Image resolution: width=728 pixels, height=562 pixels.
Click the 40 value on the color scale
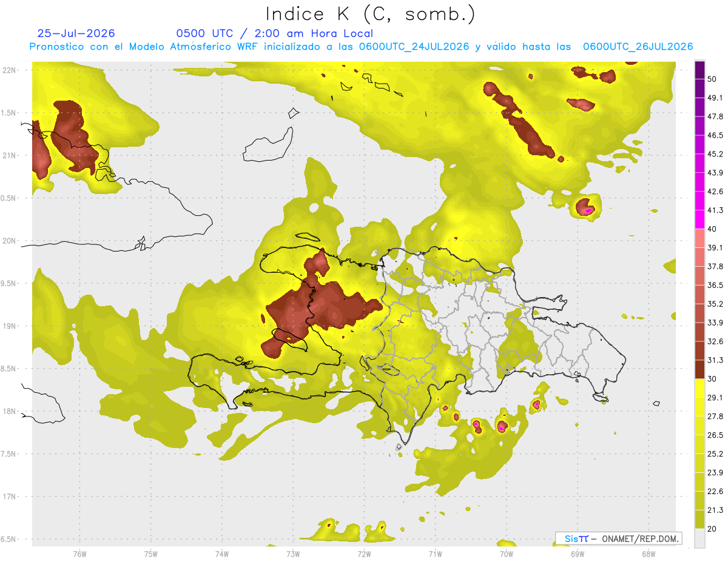[x=712, y=229]
